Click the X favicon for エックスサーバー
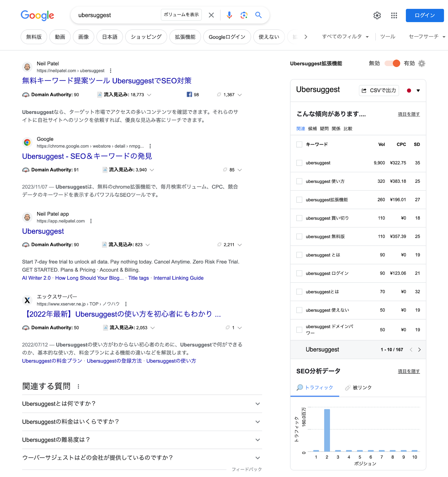This screenshot has height=477, width=448. click(27, 300)
